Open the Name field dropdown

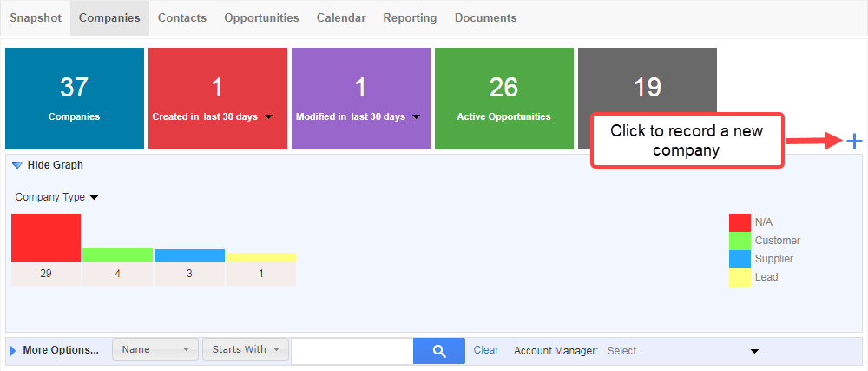pos(155,349)
